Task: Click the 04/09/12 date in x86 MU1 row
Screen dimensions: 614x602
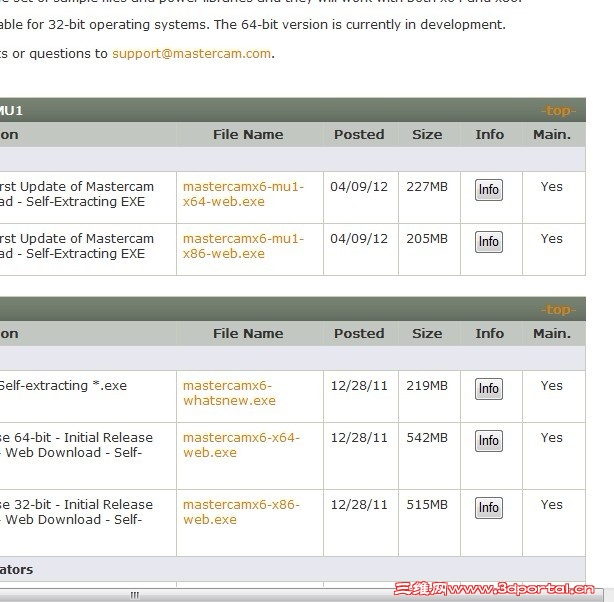Action: coord(359,239)
